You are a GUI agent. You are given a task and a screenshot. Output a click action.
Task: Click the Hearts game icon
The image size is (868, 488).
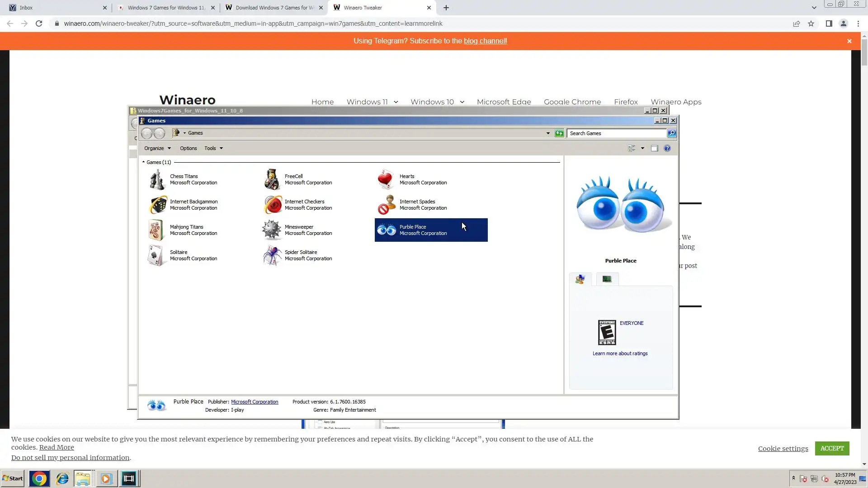(x=387, y=179)
